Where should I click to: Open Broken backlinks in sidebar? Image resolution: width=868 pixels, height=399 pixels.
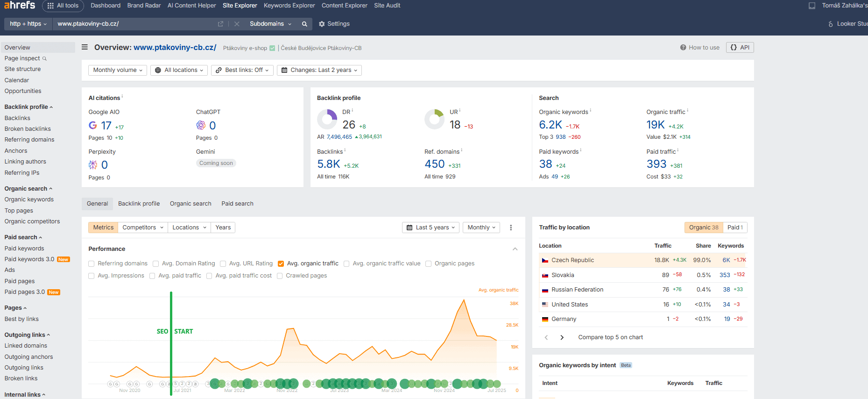[x=28, y=129]
